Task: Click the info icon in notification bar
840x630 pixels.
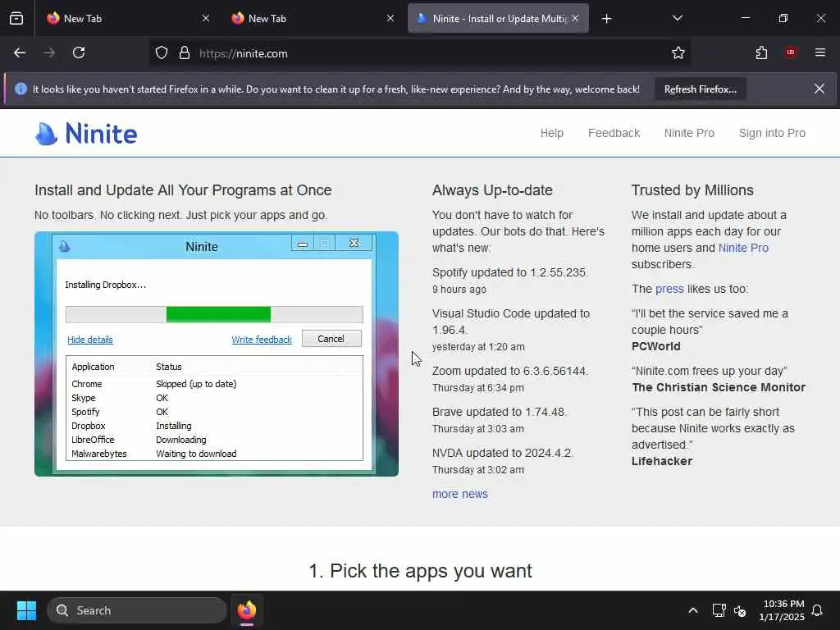Action: [x=21, y=89]
